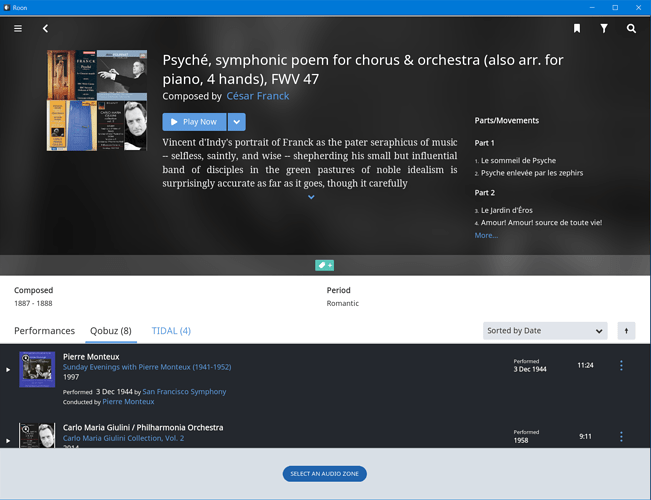Viewport: 651px width, 500px height.
Task: Select movement Le sommeil de Psyche
Action: [x=518, y=160]
